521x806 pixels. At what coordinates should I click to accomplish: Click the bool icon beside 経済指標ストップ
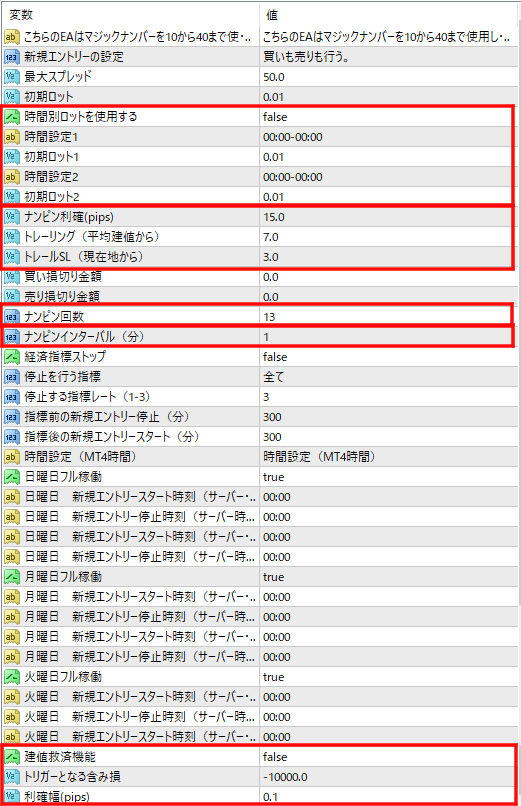pos(12,357)
